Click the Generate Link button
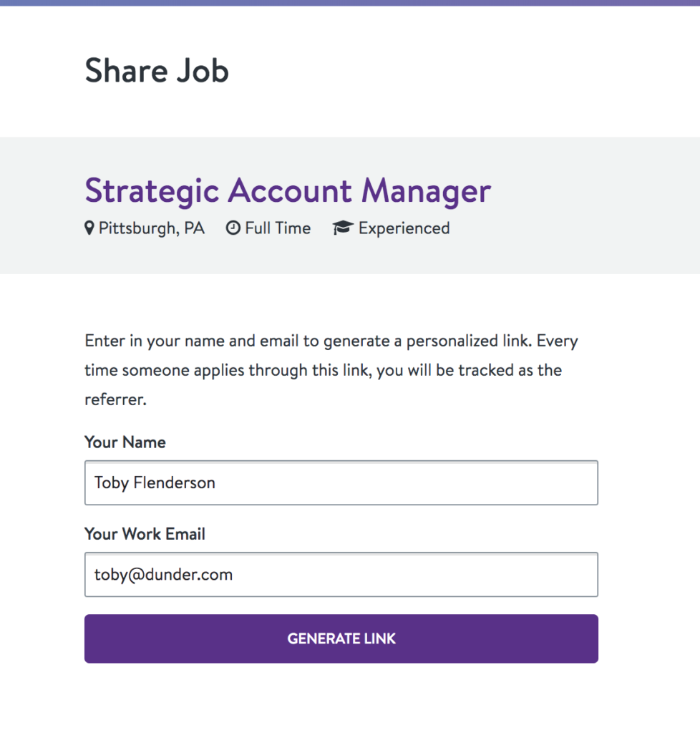Image resolution: width=700 pixels, height=733 pixels. [x=341, y=639]
